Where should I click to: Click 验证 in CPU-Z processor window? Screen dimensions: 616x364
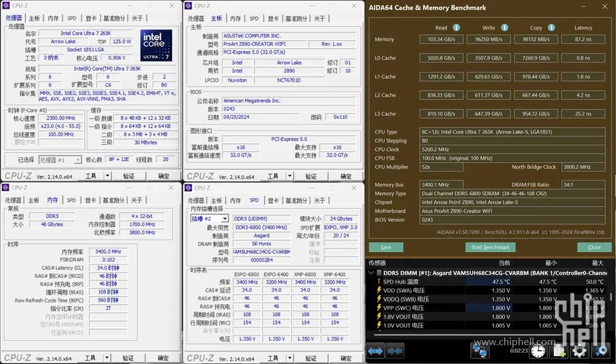tap(128, 176)
